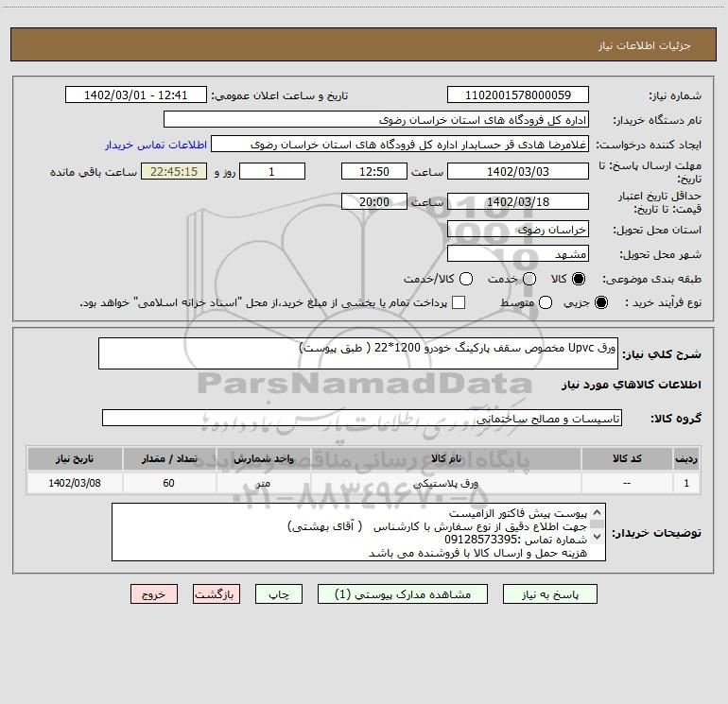Image resolution: width=728 pixels, height=704 pixels.
Task: Click the announcement date field 1402/03/01 - 12:41
Action: pyautogui.click(x=135, y=94)
